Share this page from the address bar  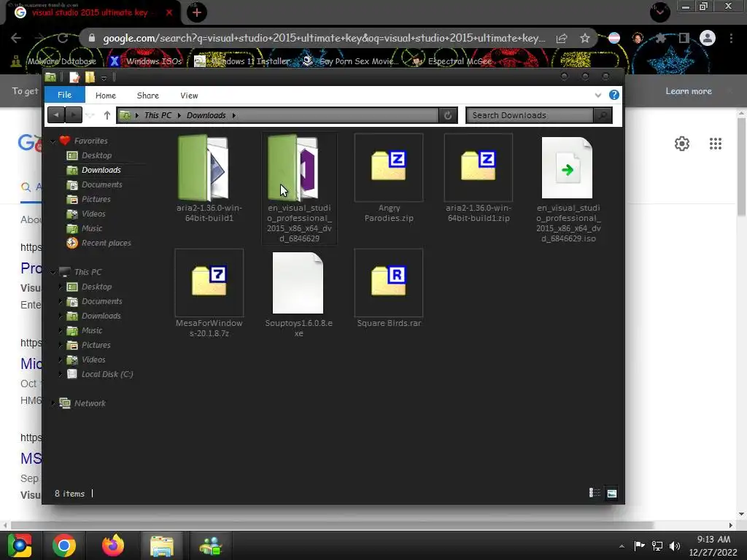coord(562,38)
